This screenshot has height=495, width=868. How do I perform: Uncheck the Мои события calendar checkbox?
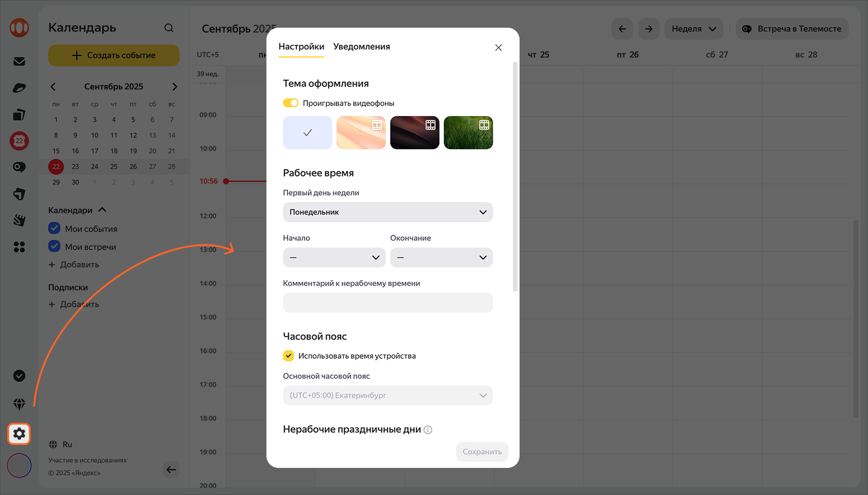[x=54, y=229]
